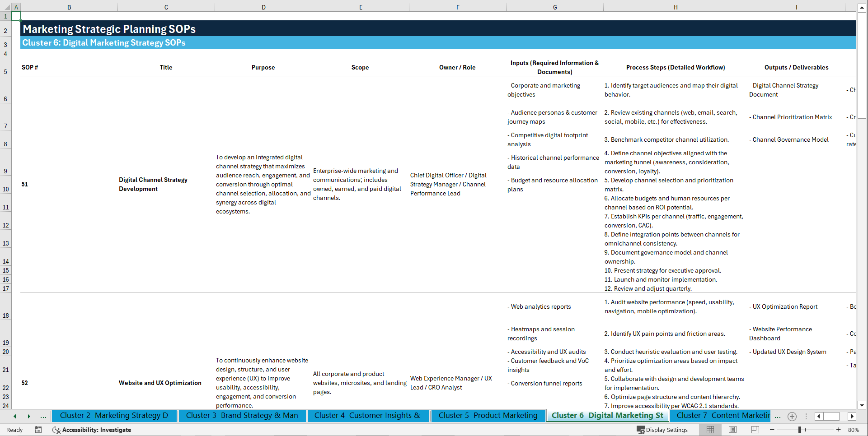
Task: Navigate to the next sheet using the arrow
Action: click(29, 416)
